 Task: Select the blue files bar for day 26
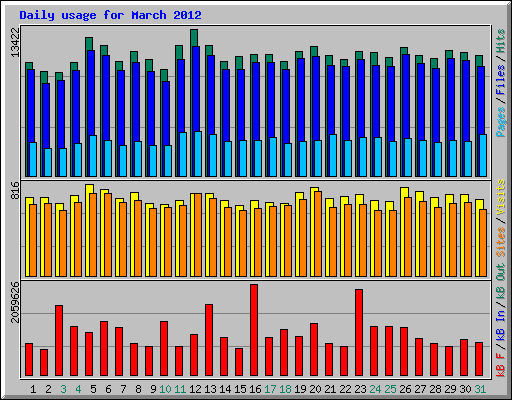click(406, 96)
